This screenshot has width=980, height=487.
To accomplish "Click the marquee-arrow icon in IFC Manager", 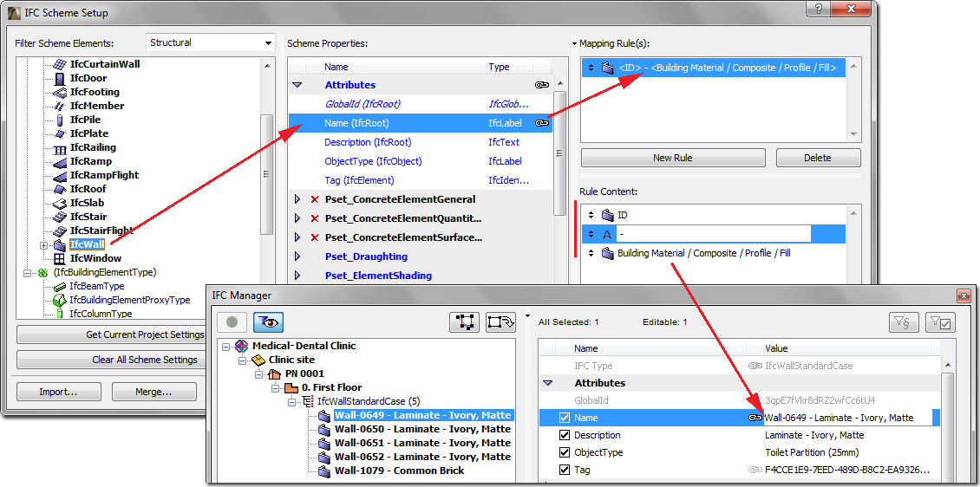I will click(500, 322).
